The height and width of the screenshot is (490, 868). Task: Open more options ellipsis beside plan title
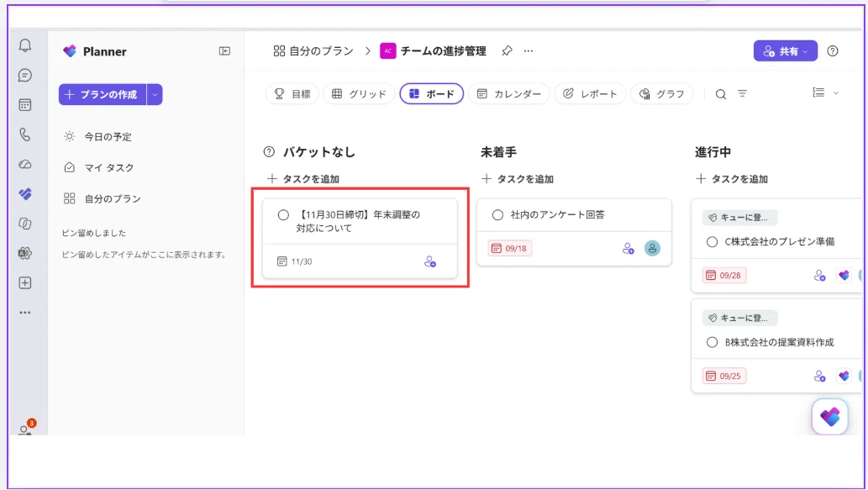(x=529, y=51)
